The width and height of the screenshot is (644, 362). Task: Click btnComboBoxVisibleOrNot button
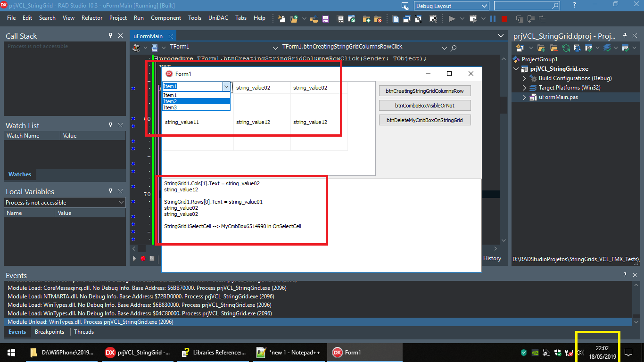click(425, 106)
